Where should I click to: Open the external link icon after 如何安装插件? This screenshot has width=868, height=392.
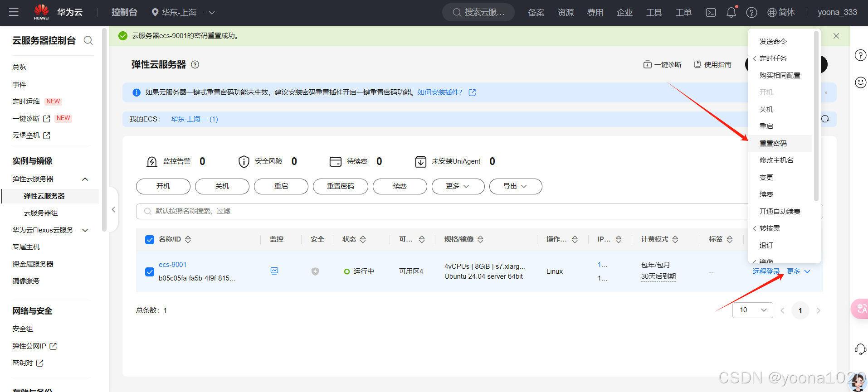click(x=472, y=92)
